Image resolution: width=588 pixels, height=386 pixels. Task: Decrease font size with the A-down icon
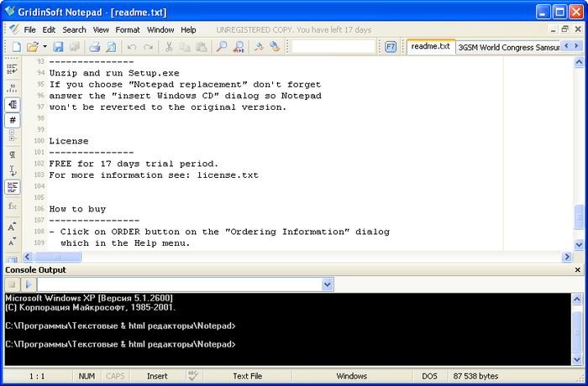pos(12,243)
